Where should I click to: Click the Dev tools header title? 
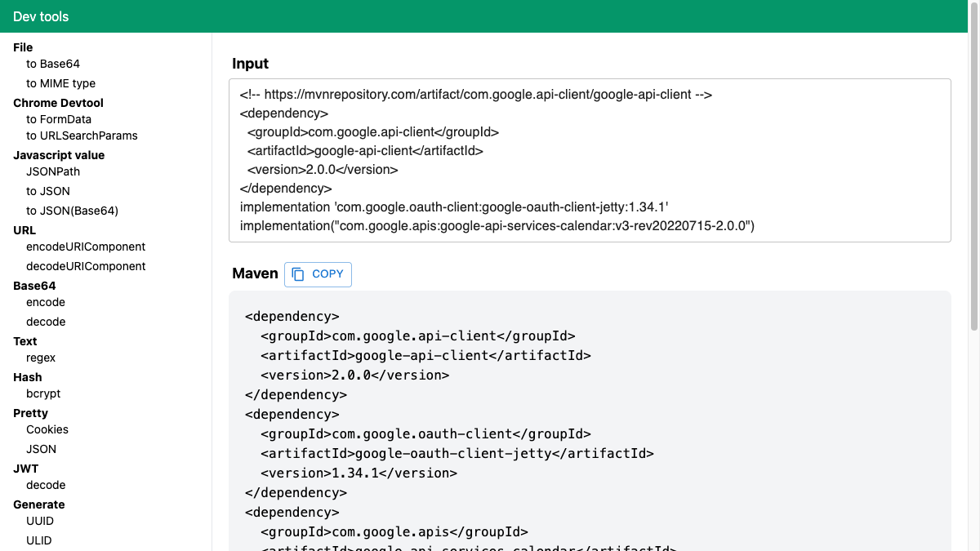(x=41, y=16)
